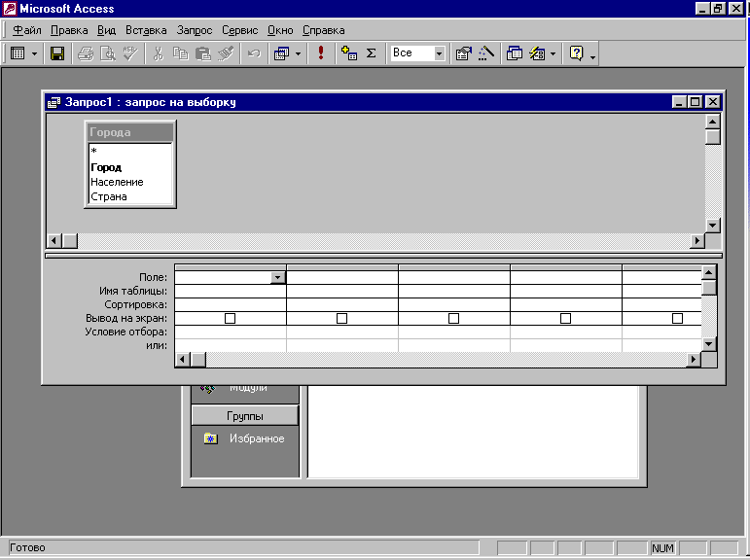Screen dimensions: 750x560
Task: Click the View (datasheet) toolbar icon
Action: [x=18, y=53]
